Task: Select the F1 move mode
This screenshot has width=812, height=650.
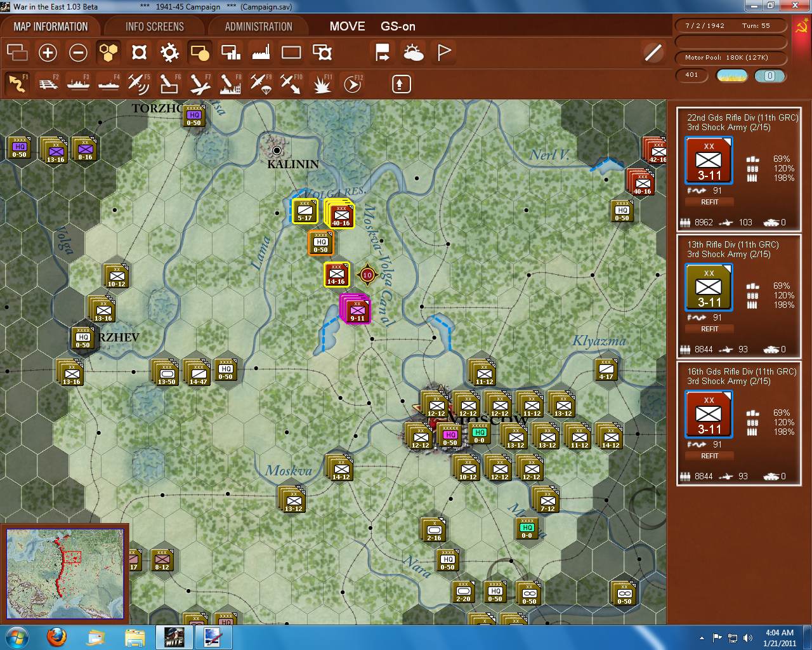Action: point(17,83)
